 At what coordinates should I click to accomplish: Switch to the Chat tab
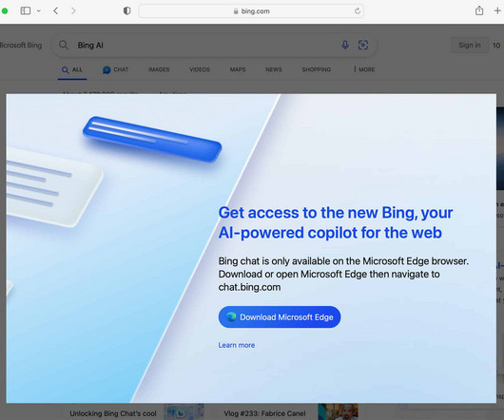click(x=116, y=69)
